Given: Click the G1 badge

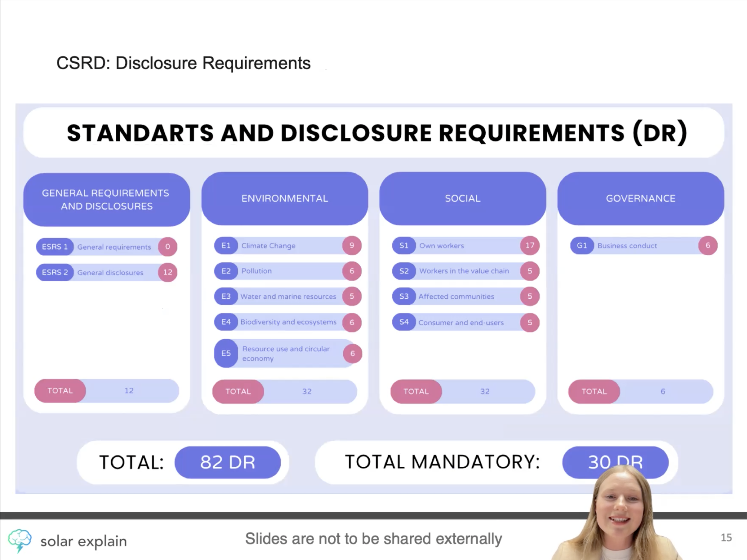Looking at the screenshot, I should pos(582,245).
